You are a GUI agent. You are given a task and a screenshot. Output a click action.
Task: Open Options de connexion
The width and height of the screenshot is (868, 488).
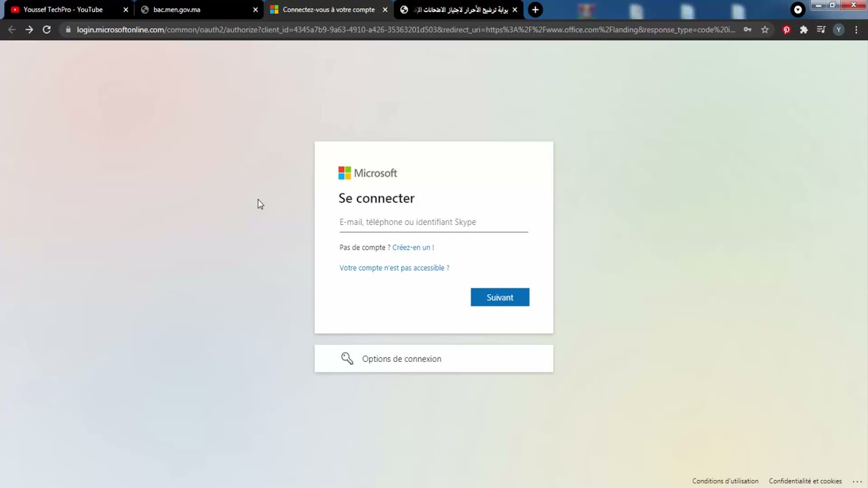tap(434, 359)
